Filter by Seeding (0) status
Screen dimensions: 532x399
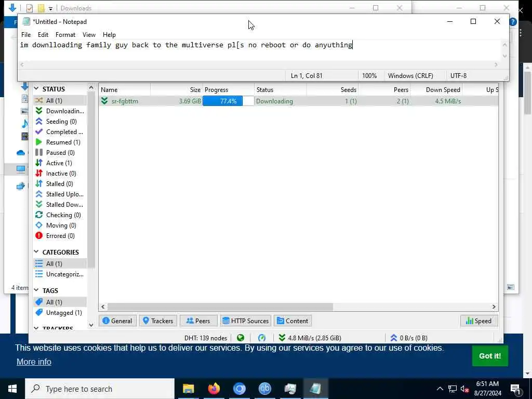click(60, 122)
